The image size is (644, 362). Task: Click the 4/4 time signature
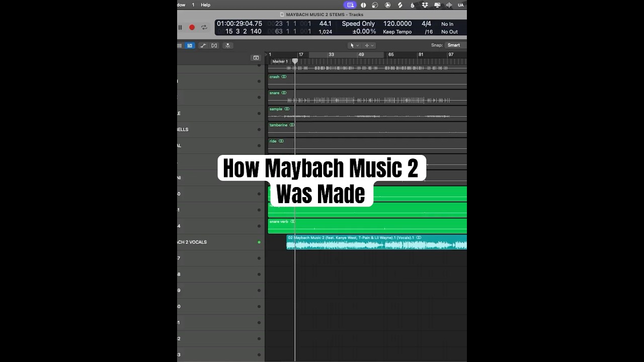(x=426, y=24)
